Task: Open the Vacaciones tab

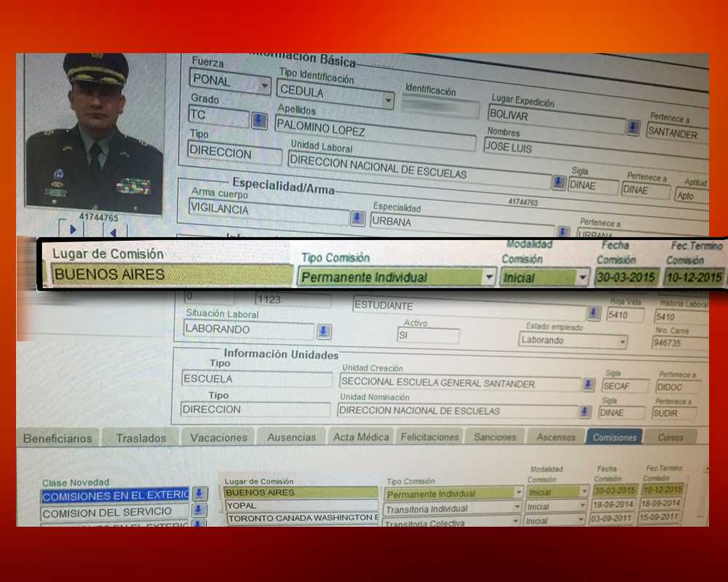Action: pyautogui.click(x=218, y=437)
